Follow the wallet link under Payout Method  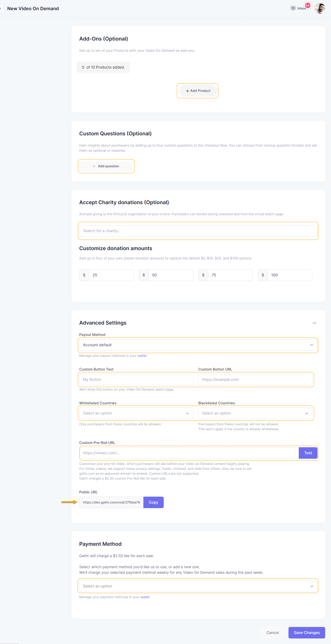[x=142, y=356]
